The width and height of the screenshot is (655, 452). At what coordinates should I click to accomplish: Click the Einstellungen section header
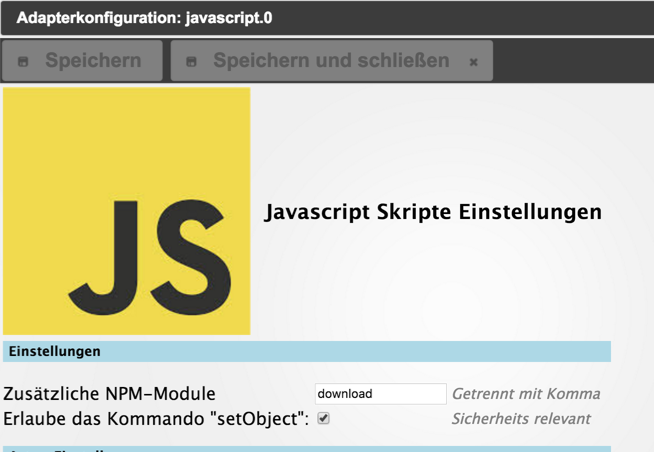[307, 351]
